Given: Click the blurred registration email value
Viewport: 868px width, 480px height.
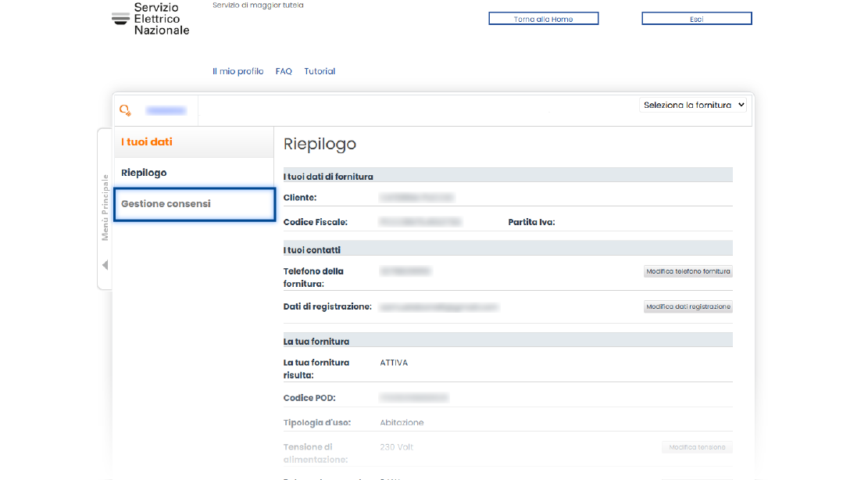Looking at the screenshot, I should pos(438,307).
